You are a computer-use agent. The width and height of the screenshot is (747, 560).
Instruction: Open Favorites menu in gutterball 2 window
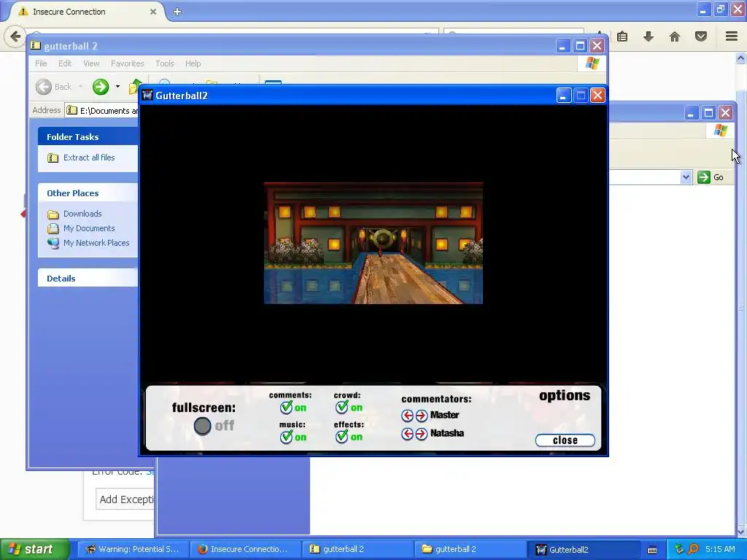click(x=127, y=63)
